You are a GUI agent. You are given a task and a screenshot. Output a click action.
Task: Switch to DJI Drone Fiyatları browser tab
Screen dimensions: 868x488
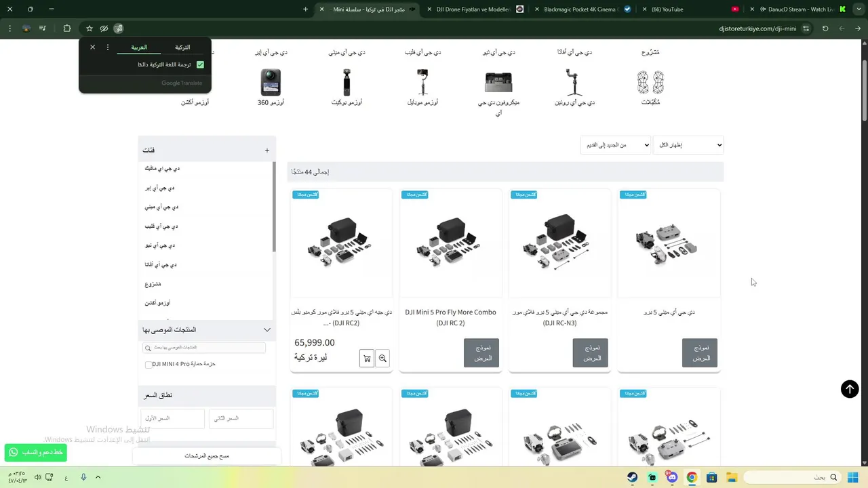coord(473,9)
